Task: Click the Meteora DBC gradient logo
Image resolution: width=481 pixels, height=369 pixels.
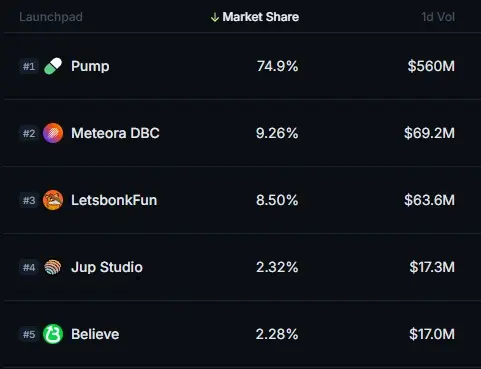Action: pos(53,133)
